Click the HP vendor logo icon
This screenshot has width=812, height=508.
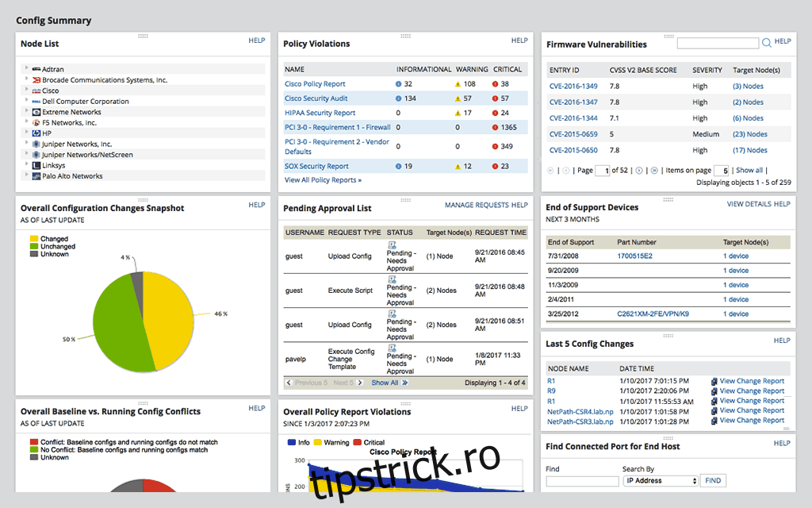click(36, 133)
